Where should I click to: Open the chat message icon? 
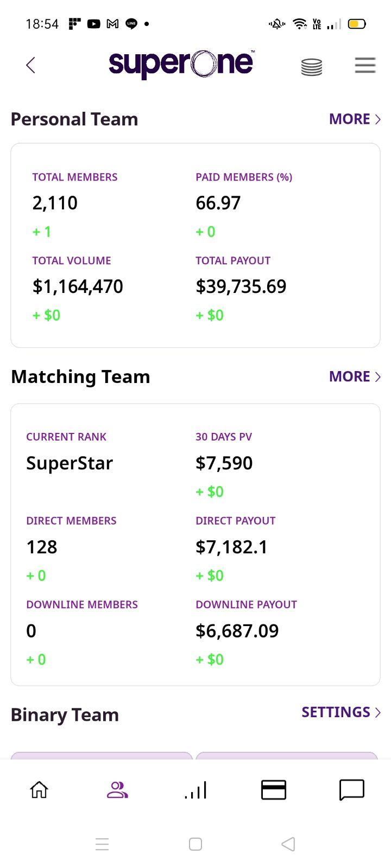tap(352, 790)
